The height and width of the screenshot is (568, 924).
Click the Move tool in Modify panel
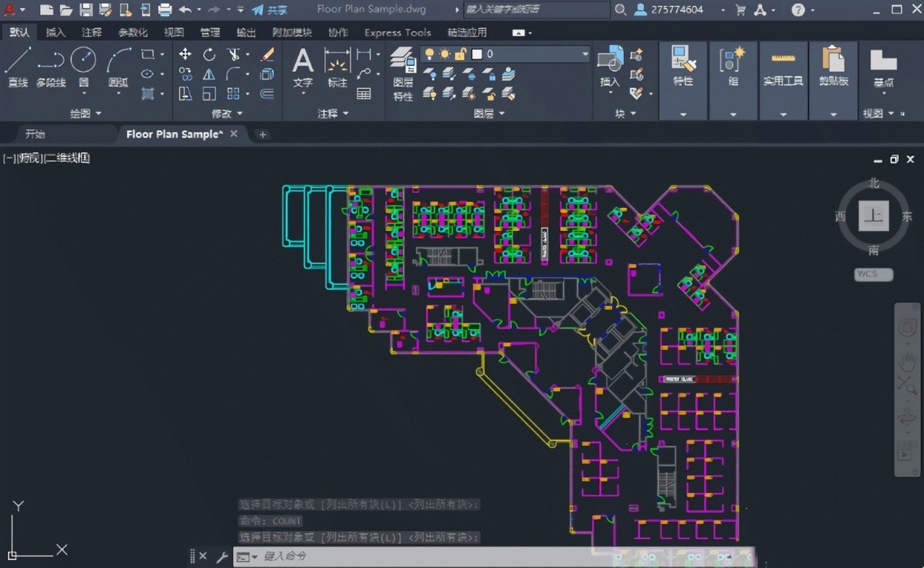coord(186,54)
